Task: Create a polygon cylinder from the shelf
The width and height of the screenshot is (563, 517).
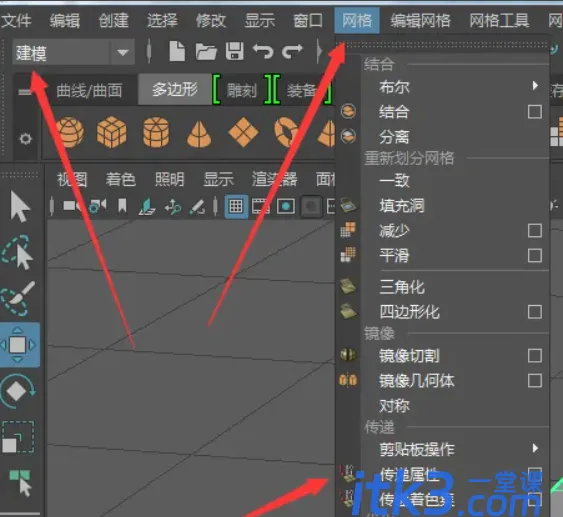Action: coord(156,132)
